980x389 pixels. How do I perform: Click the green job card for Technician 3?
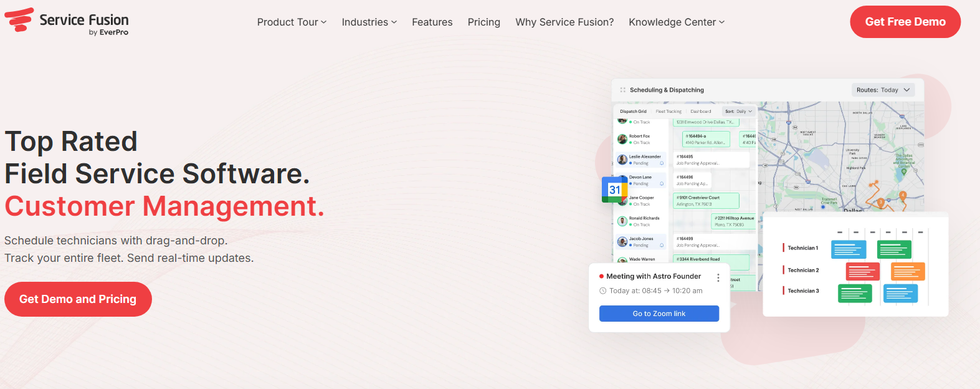point(855,293)
